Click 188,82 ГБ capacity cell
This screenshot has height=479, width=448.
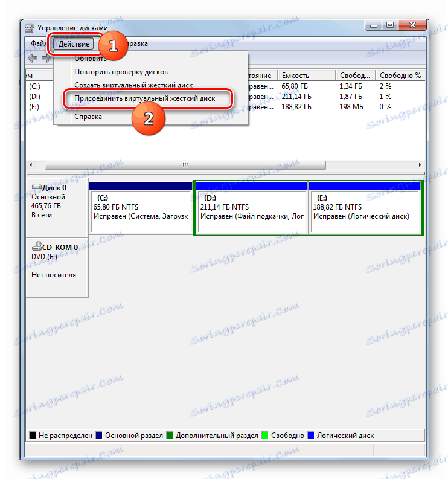point(296,107)
